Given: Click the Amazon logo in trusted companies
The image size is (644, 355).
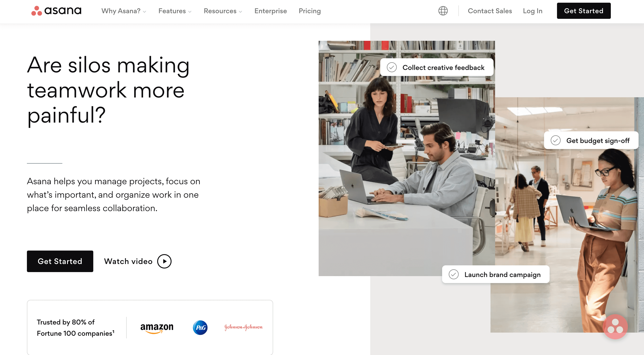Looking at the screenshot, I should [157, 327].
